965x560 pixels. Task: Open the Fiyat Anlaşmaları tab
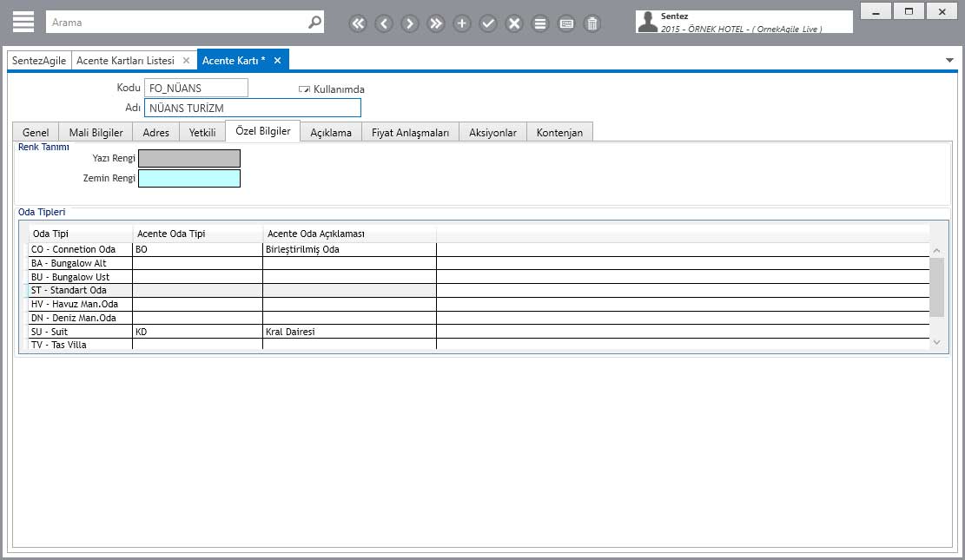coord(411,132)
